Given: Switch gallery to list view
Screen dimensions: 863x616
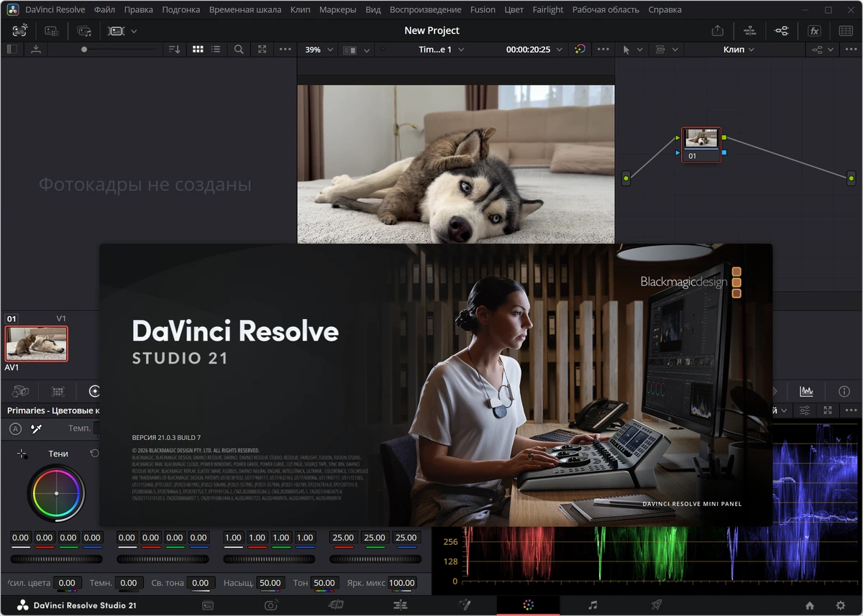Looking at the screenshot, I should point(216,50).
